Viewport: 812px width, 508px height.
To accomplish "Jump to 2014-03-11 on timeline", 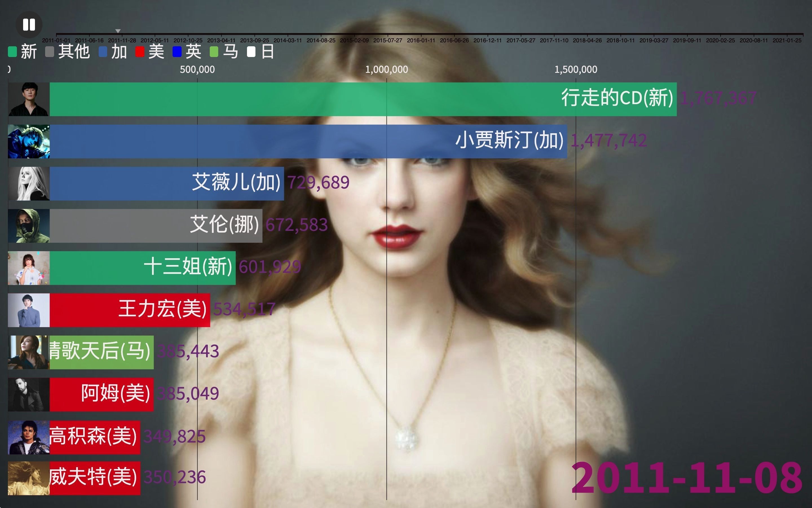I will click(x=288, y=40).
